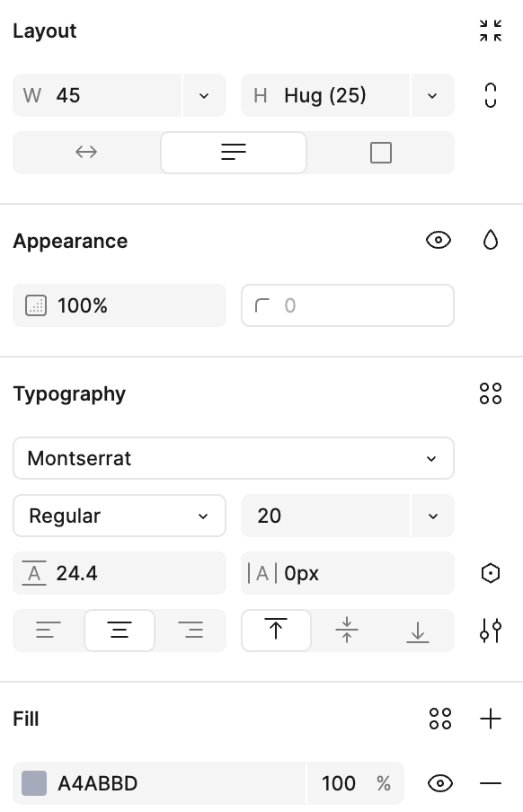Click the line height field 24.4
The height and width of the screenshot is (812, 523).
pos(120,573)
